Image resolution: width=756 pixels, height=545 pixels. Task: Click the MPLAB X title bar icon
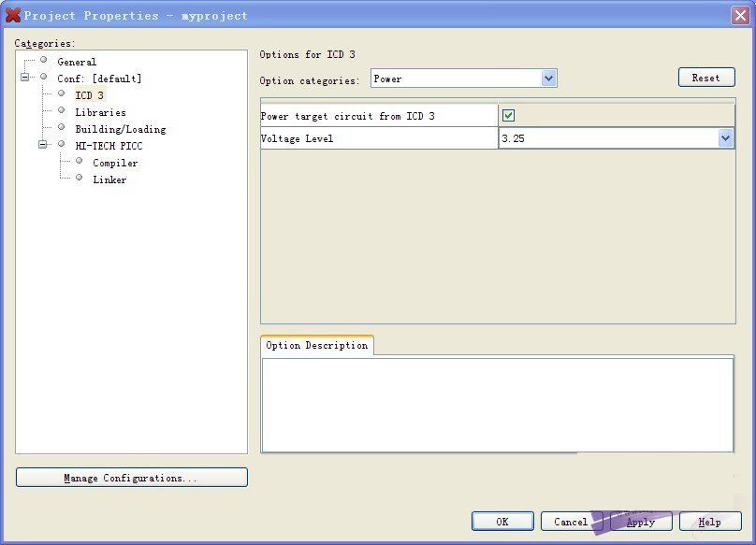12,15
